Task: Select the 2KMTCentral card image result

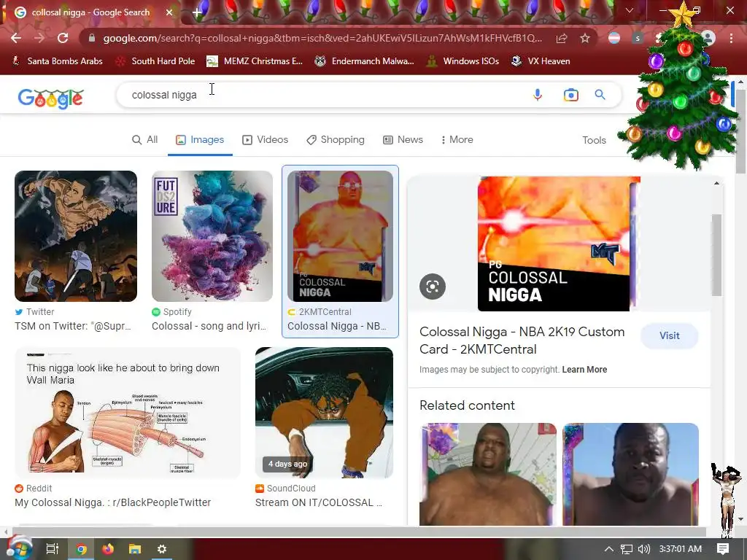Action: tap(340, 236)
